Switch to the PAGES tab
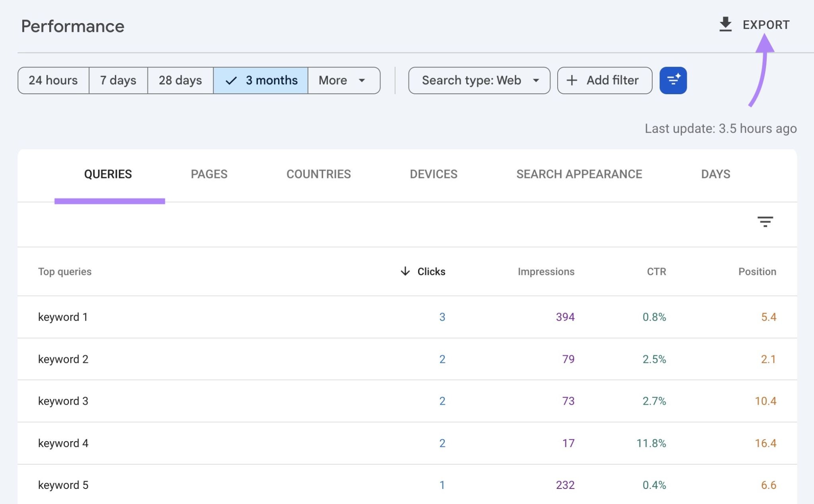This screenshot has height=504, width=814. pos(209,174)
